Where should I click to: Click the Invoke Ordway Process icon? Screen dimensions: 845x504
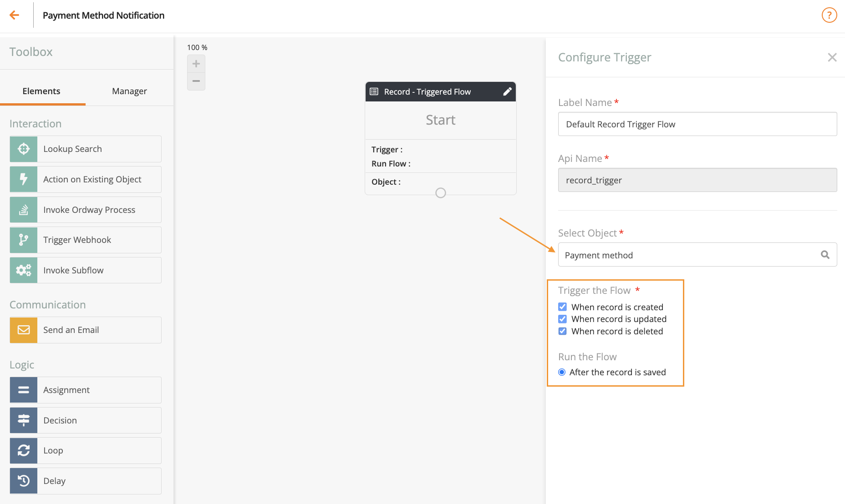click(x=24, y=210)
